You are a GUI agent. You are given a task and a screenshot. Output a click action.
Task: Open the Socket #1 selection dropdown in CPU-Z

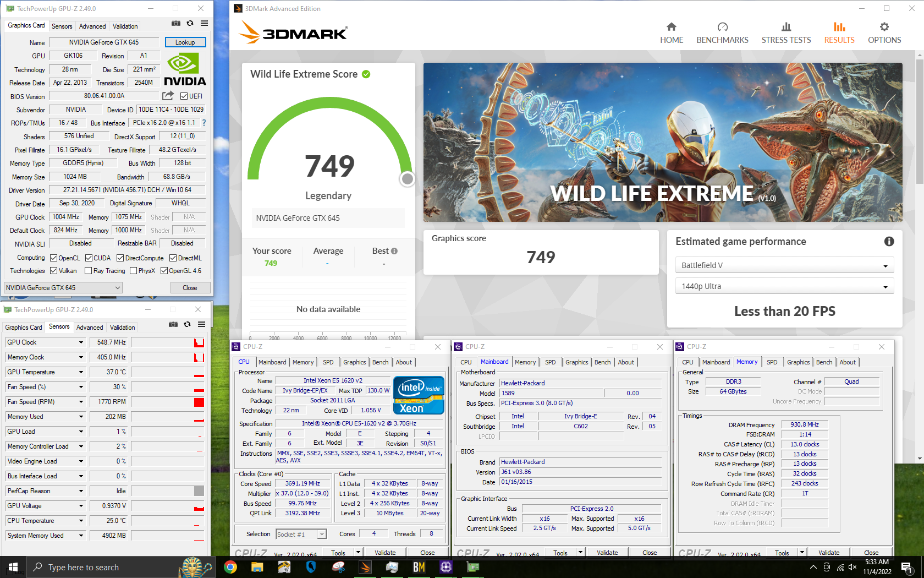click(301, 534)
